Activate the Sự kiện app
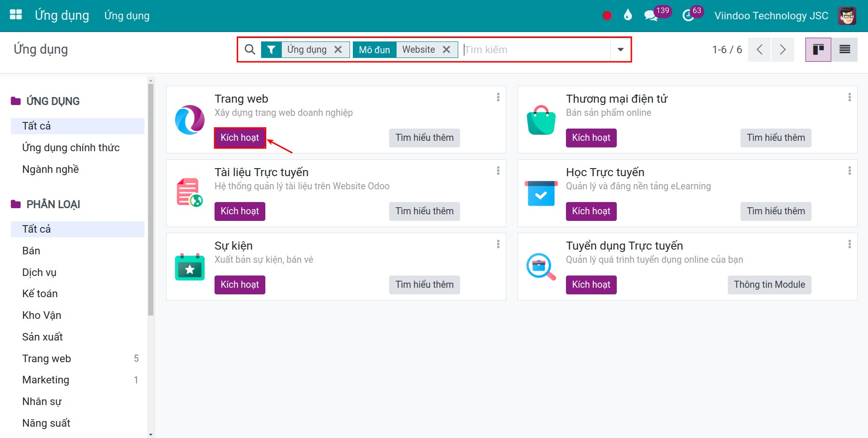Image resolution: width=868 pixels, height=438 pixels. pyautogui.click(x=240, y=284)
